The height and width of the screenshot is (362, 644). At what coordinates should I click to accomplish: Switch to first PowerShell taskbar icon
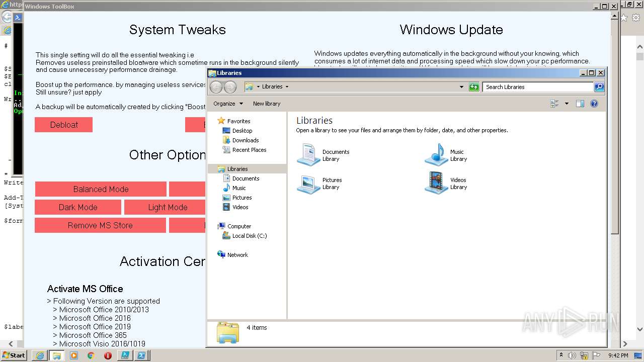tap(125, 355)
